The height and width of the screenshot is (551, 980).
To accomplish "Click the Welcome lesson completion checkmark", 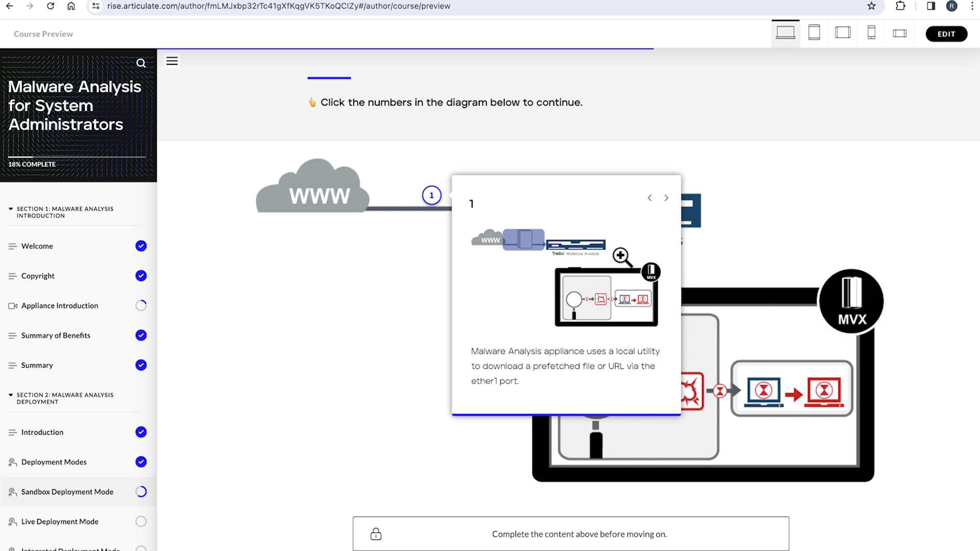I will [x=141, y=246].
